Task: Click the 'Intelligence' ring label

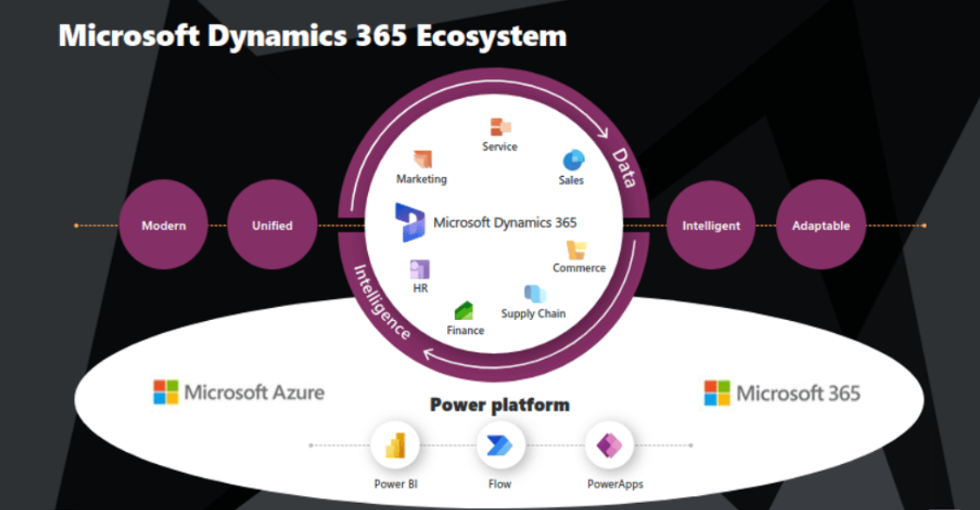Action: (382, 302)
